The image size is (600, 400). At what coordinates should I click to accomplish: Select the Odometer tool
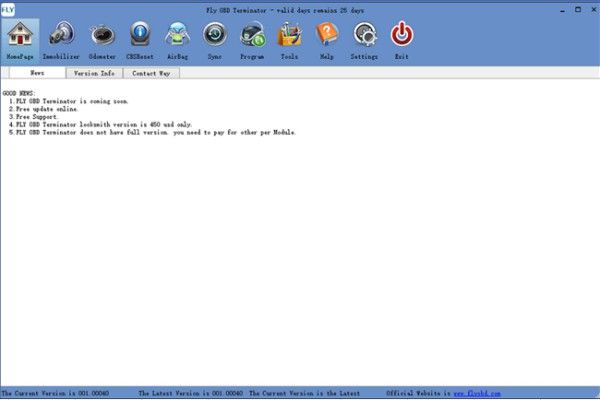point(102,40)
